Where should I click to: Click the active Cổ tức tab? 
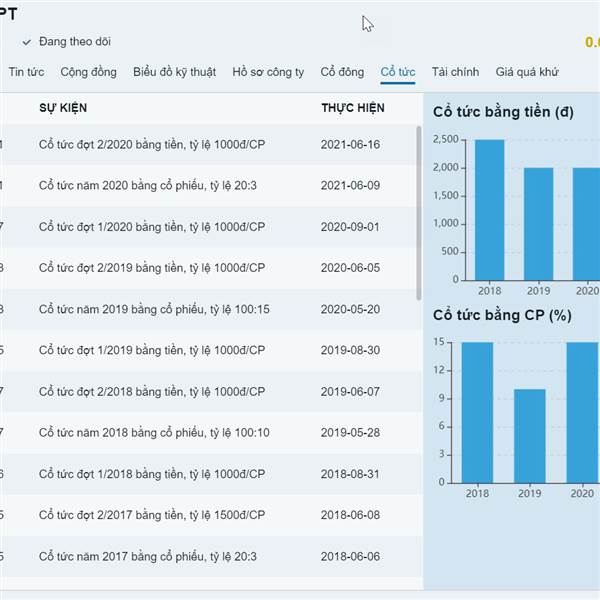click(x=398, y=72)
